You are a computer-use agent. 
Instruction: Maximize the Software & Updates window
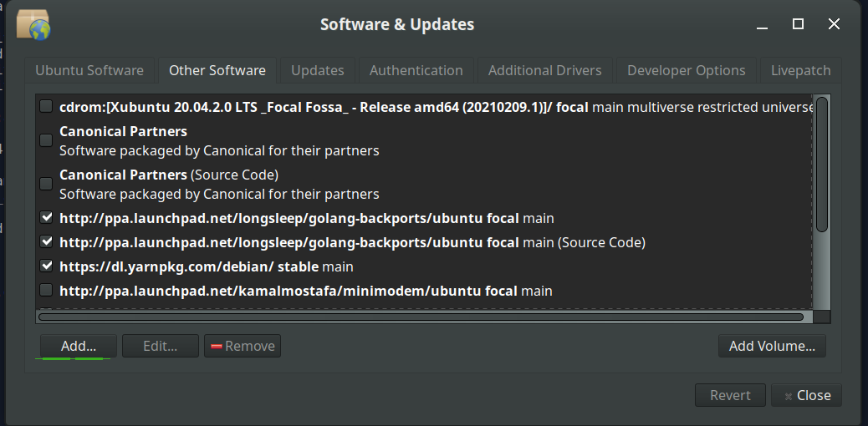pyautogui.click(x=799, y=24)
